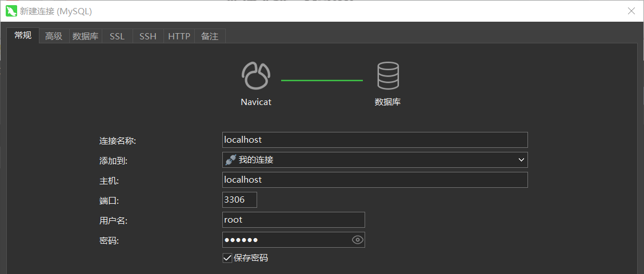
Task: Click the 连接名称: label
Action: pyautogui.click(x=118, y=140)
